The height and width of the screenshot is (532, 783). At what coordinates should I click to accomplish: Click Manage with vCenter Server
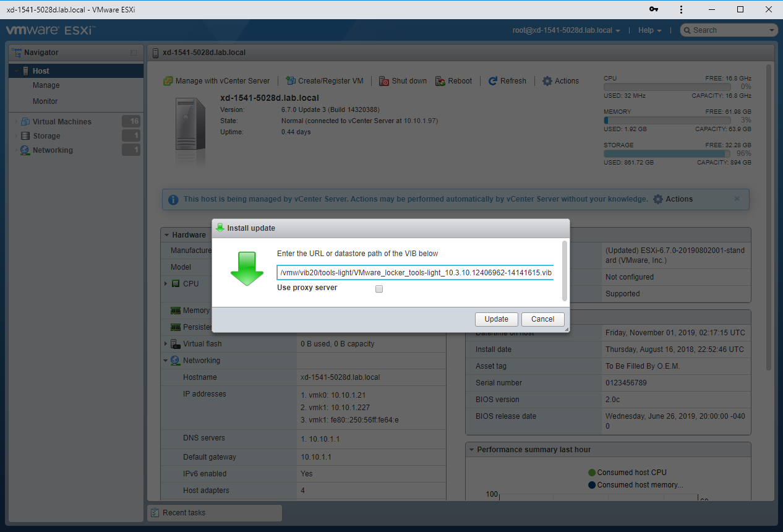tap(216, 81)
